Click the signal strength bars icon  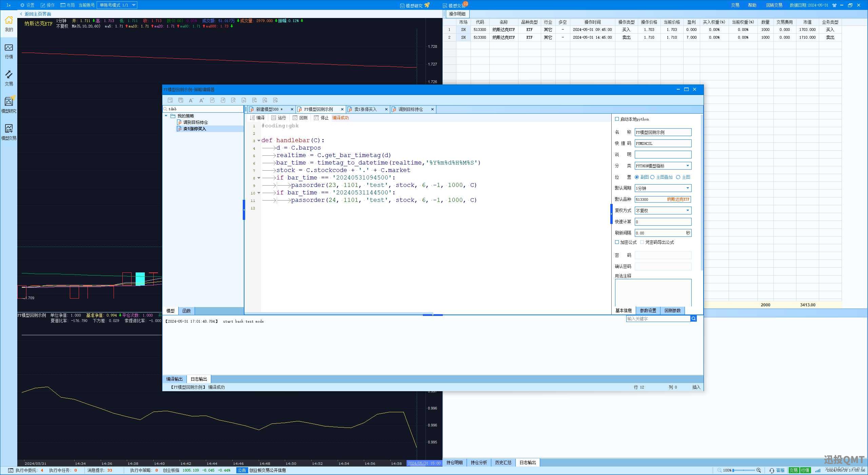point(817,470)
